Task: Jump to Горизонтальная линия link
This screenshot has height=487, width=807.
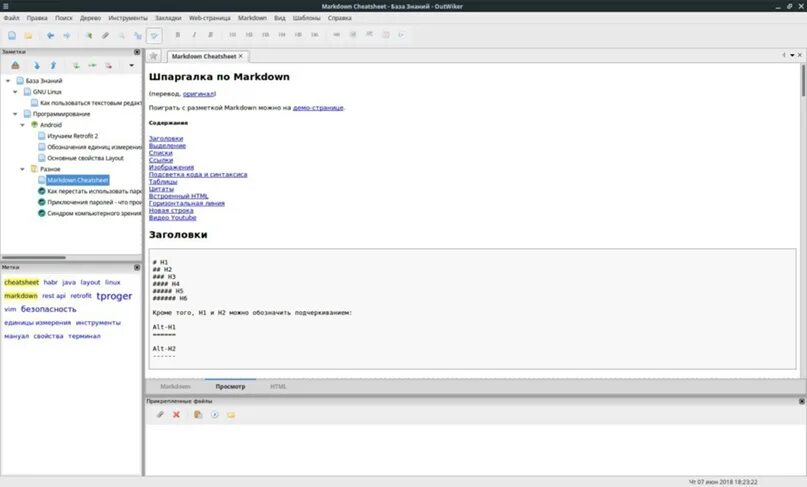Action: pos(186,203)
